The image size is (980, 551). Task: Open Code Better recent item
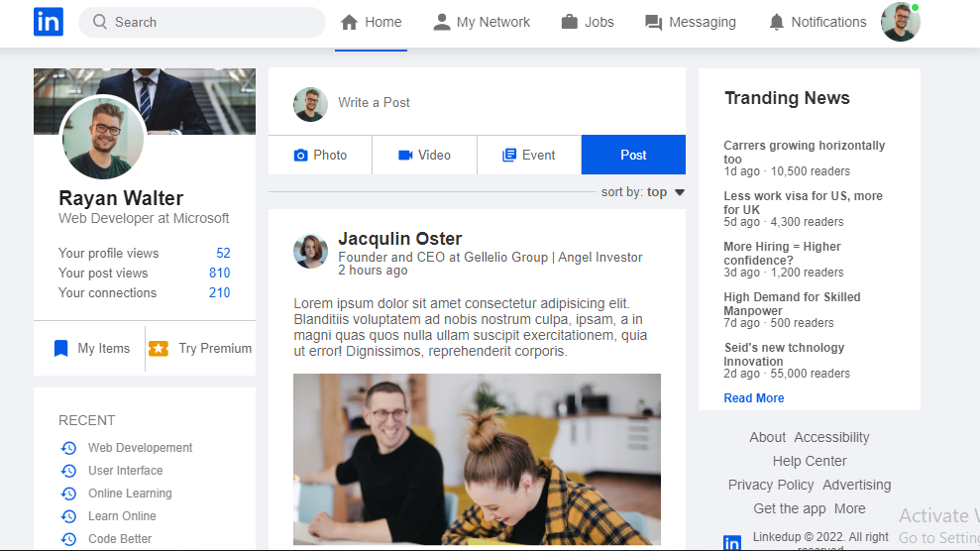(120, 538)
